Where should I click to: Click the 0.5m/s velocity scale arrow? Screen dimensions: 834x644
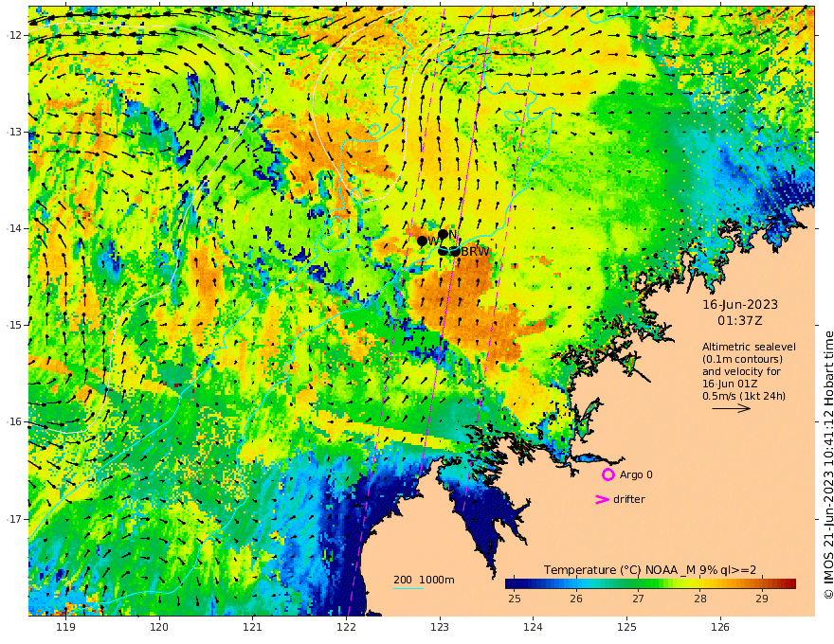coord(732,408)
